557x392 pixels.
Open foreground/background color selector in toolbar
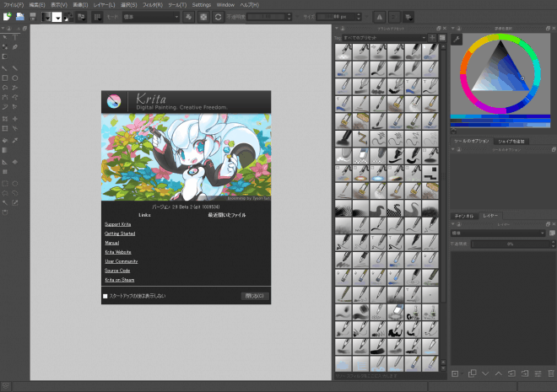pyautogui.click(x=68, y=17)
